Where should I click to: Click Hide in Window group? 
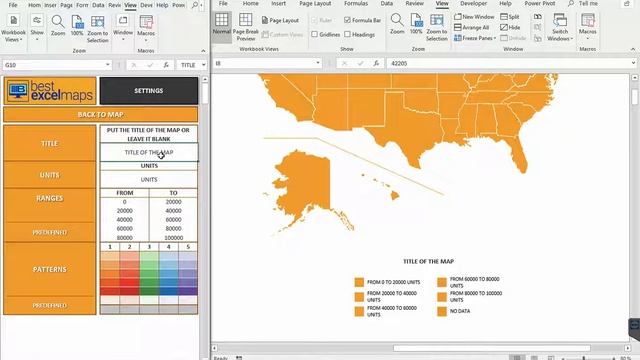510,27
